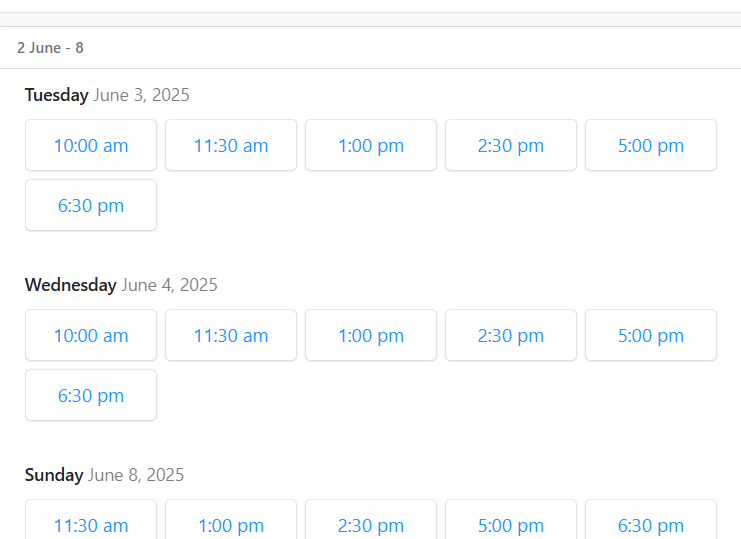Image resolution: width=741 pixels, height=539 pixels.
Task: Choose the 1:00 pm slot on Wednesday
Action: pos(371,335)
